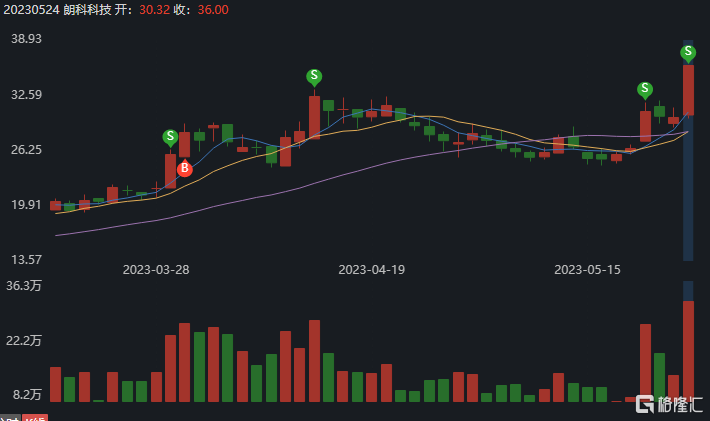Click the closing price value 36.00
This screenshot has height=421, width=710.
click(213, 10)
